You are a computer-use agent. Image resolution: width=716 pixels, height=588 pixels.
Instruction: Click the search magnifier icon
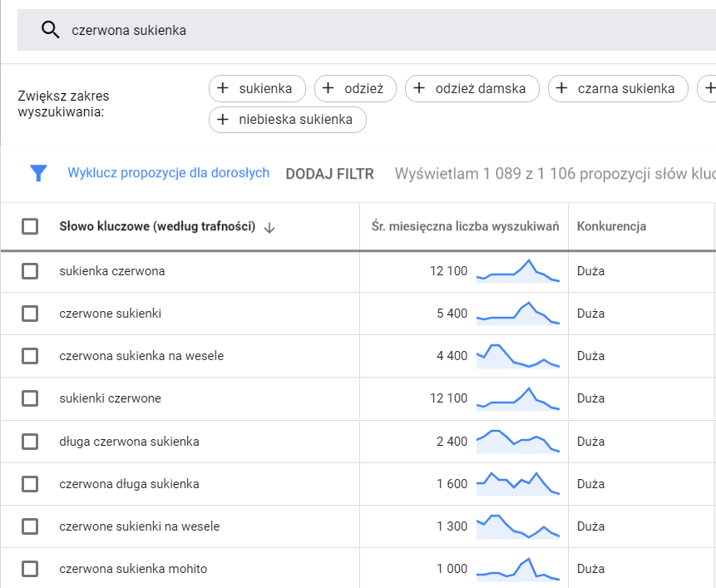click(50, 29)
